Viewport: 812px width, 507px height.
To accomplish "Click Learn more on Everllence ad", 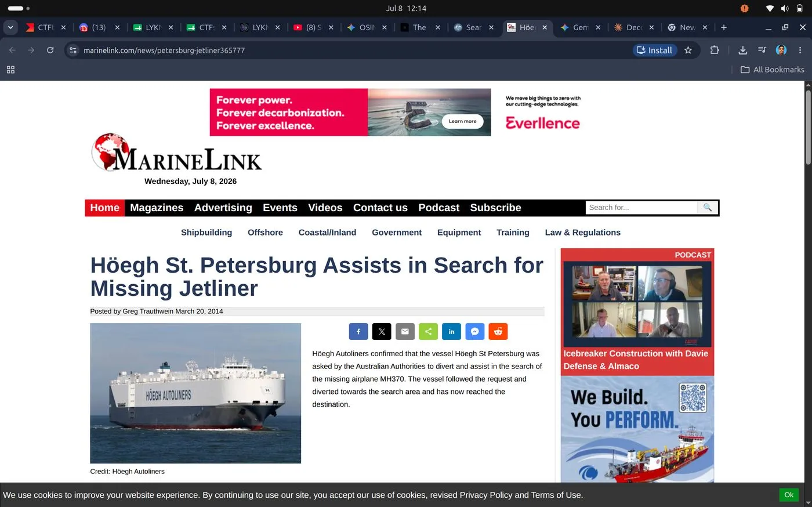I will pyautogui.click(x=462, y=121).
